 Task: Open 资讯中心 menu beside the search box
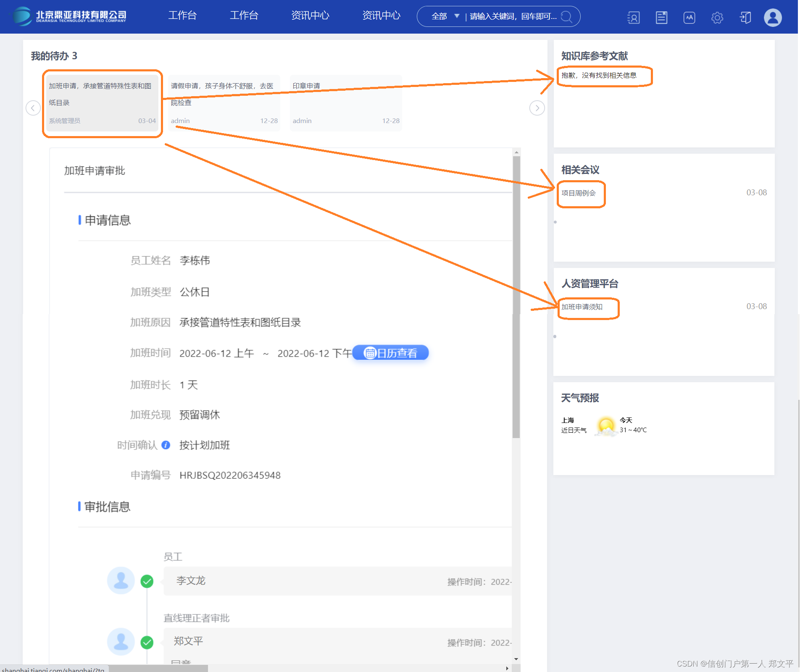pyautogui.click(x=382, y=16)
